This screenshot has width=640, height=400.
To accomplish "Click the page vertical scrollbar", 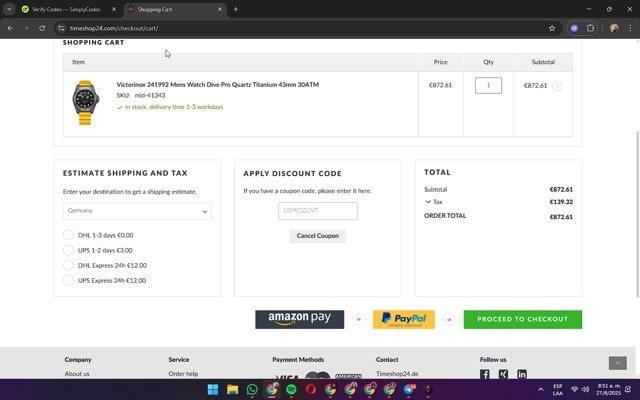I will pyautogui.click(x=637, y=214).
